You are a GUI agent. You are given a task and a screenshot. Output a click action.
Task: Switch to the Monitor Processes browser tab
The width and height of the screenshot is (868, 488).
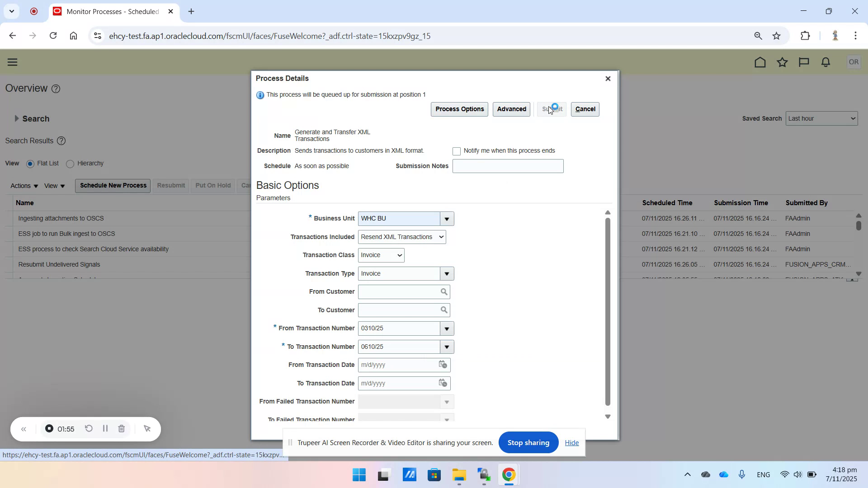pos(108,11)
